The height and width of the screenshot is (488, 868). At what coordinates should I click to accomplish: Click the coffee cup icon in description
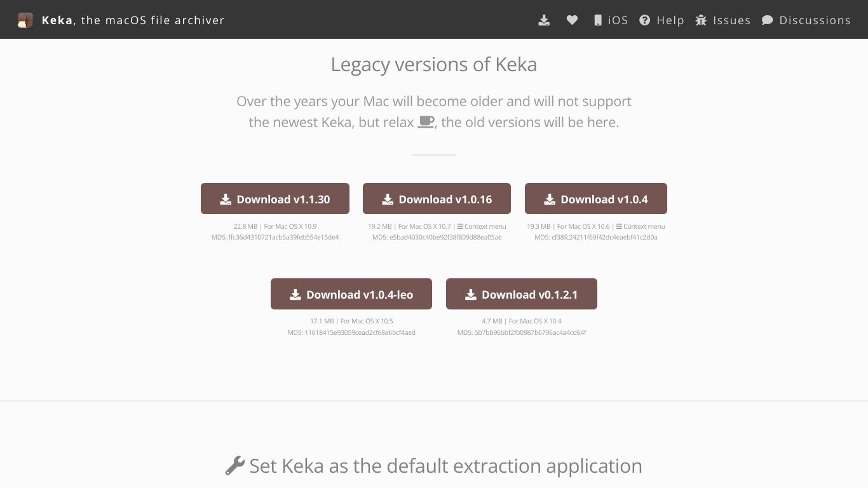[x=426, y=122]
